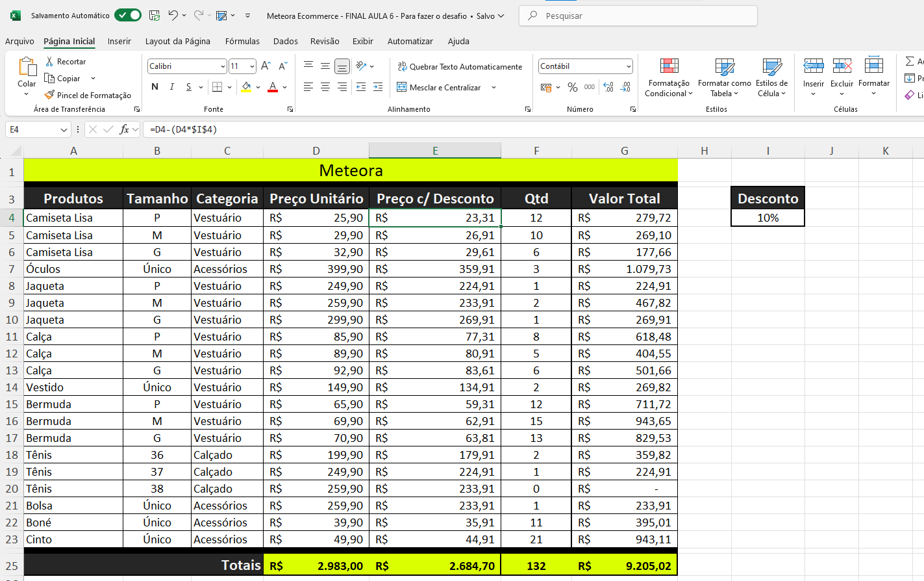Decrease decimal places
Screen dimensions: 924x581
coord(626,87)
